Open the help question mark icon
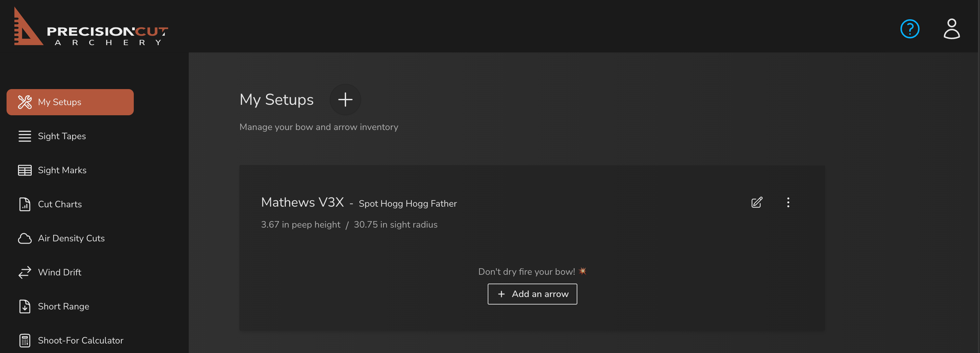This screenshot has height=353, width=980. click(910, 29)
